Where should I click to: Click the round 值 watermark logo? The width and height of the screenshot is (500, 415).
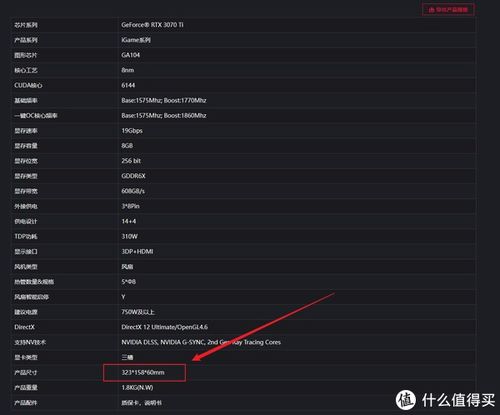pyautogui.click(x=405, y=399)
